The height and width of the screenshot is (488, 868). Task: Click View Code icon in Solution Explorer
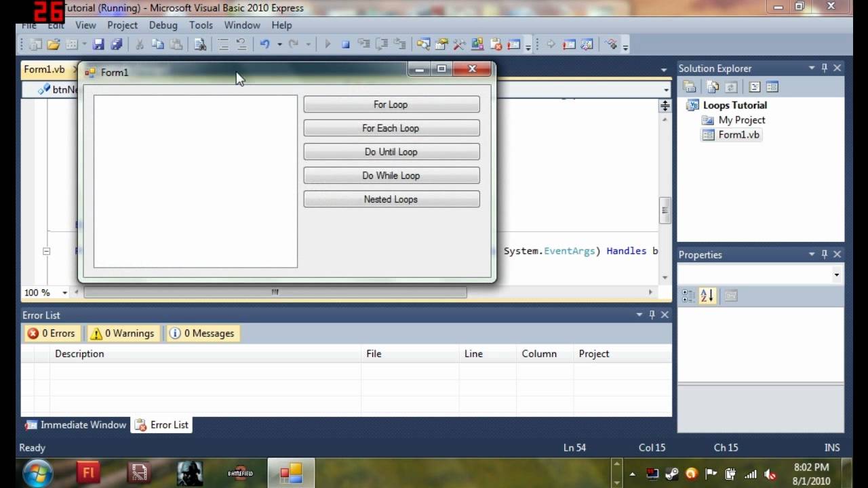[755, 87]
